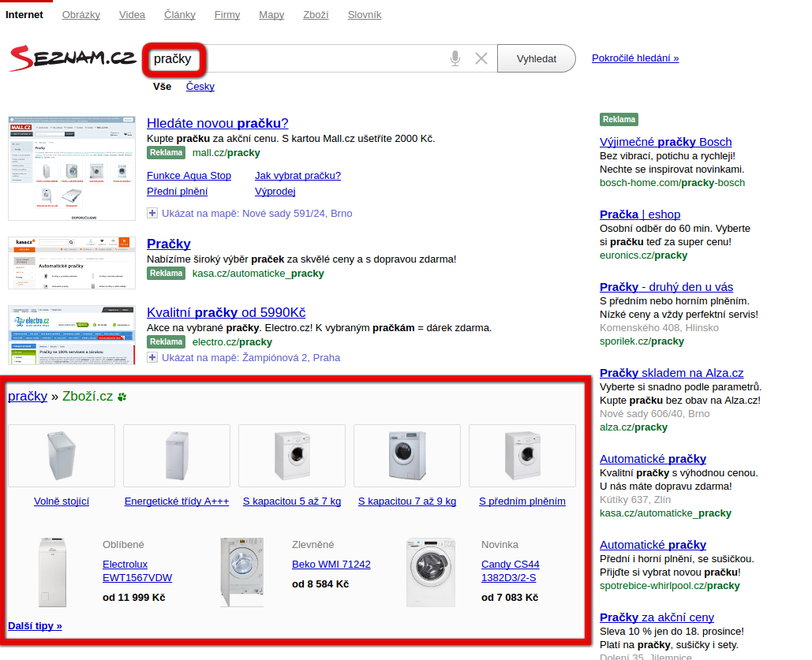Open the Zboží.cz heading link
The image size is (812, 660).
coord(88,397)
